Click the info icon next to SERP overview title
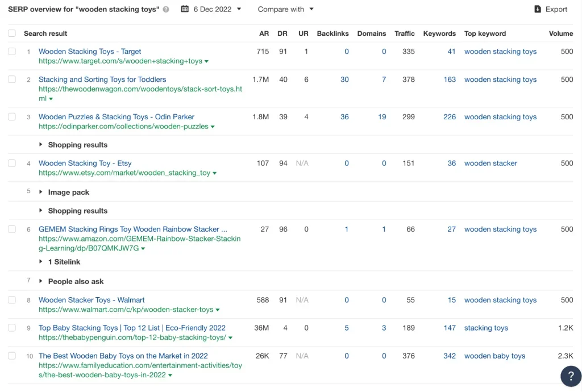582x392 pixels. (x=165, y=9)
